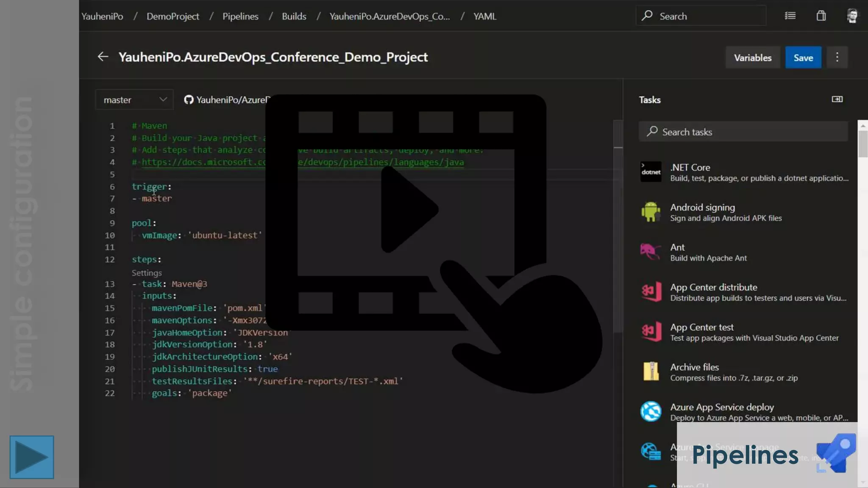The image size is (868, 488).
Task: Click the 'trigger:' line in the editor
Action: coord(151,186)
